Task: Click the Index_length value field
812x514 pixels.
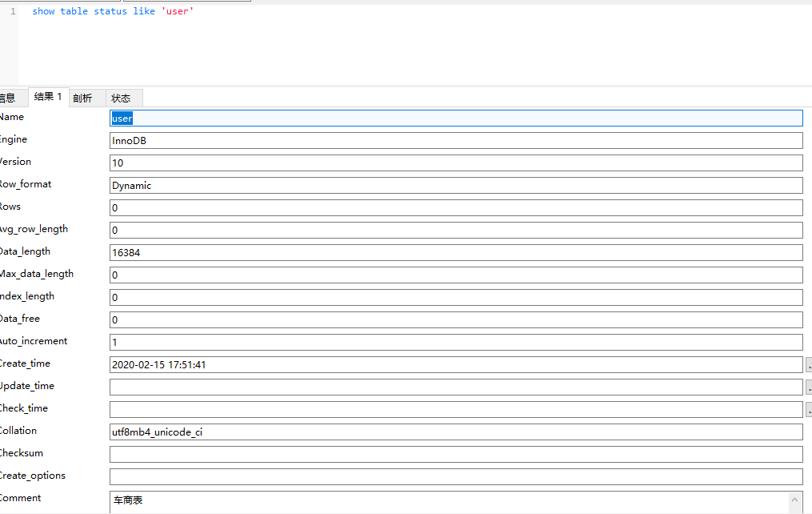Action: pos(456,297)
